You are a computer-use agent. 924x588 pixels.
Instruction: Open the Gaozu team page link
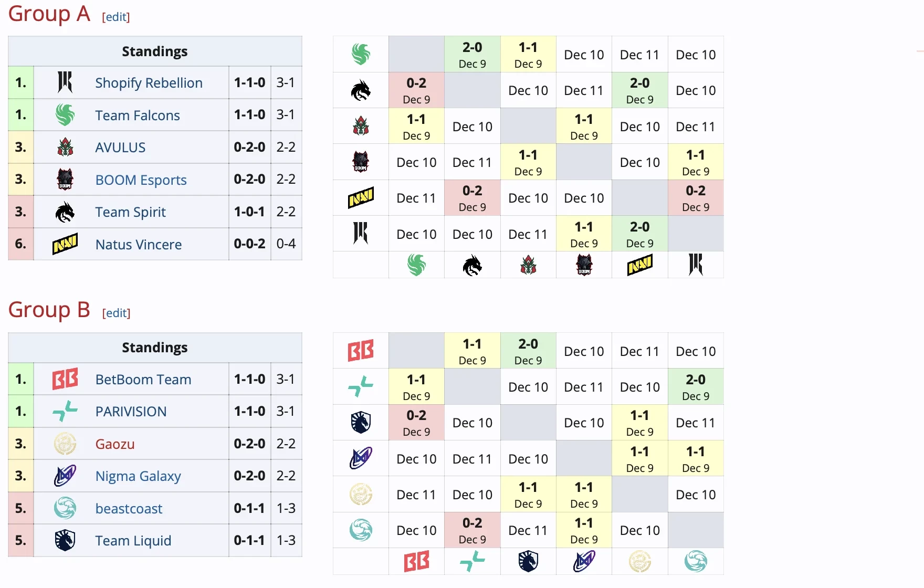[115, 444]
